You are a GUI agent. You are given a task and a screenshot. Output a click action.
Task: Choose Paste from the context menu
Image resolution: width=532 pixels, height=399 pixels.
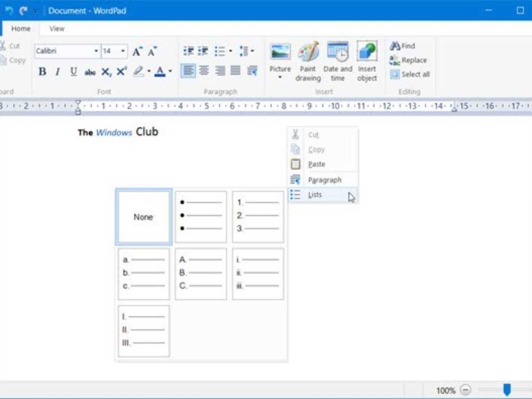[x=322, y=164]
